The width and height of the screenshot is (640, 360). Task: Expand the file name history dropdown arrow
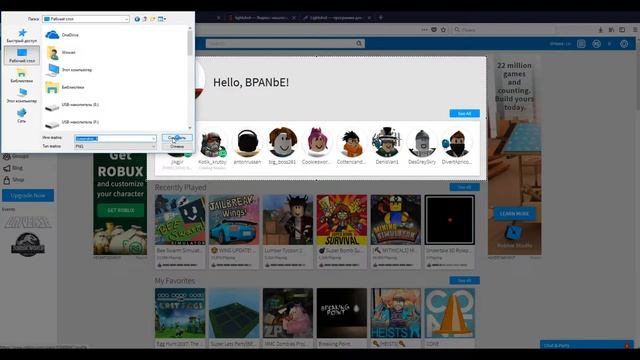click(x=153, y=138)
